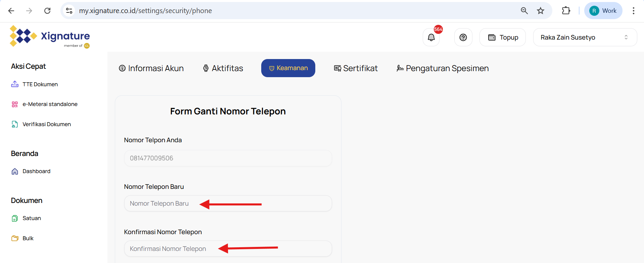The image size is (644, 263).
Task: Click the help question mark icon
Action: coord(463,38)
